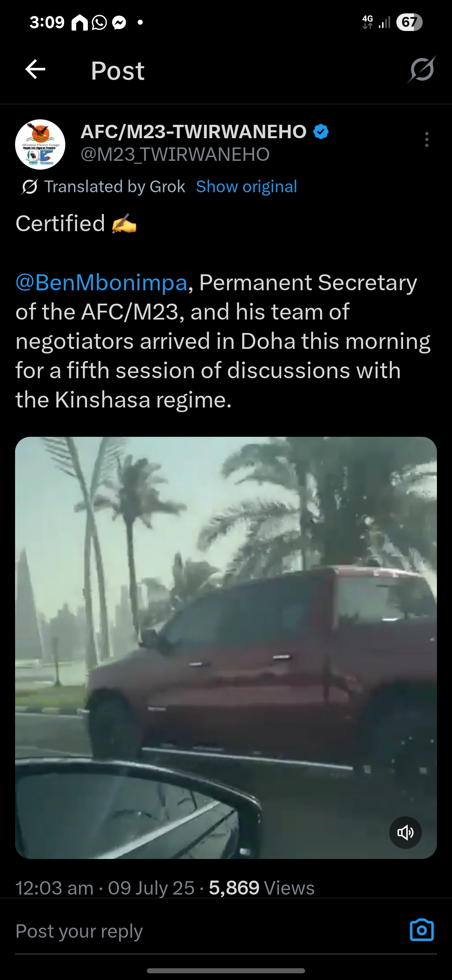
Task: Tap Grok icon beside Translated by Grok
Action: 29,187
